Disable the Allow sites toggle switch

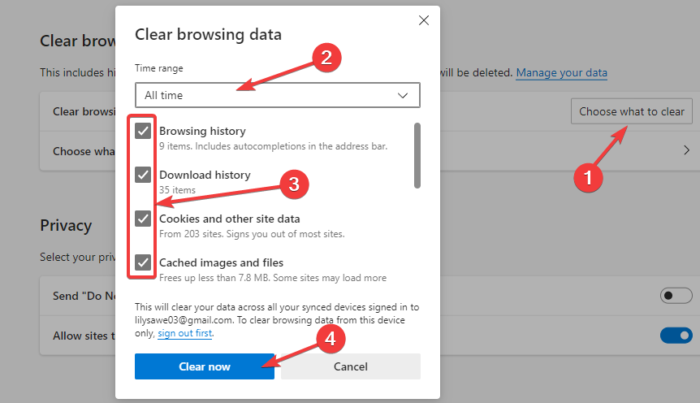tap(676, 335)
